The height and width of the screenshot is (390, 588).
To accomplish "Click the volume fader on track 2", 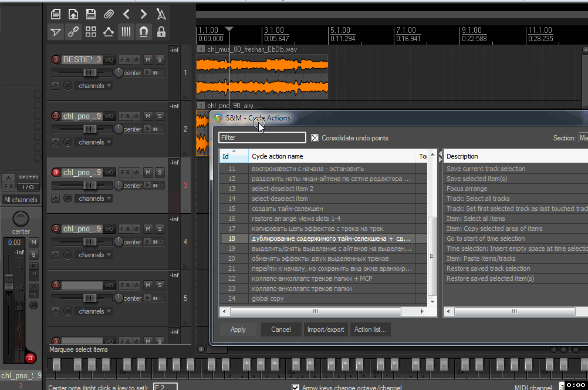I will (x=89, y=129).
